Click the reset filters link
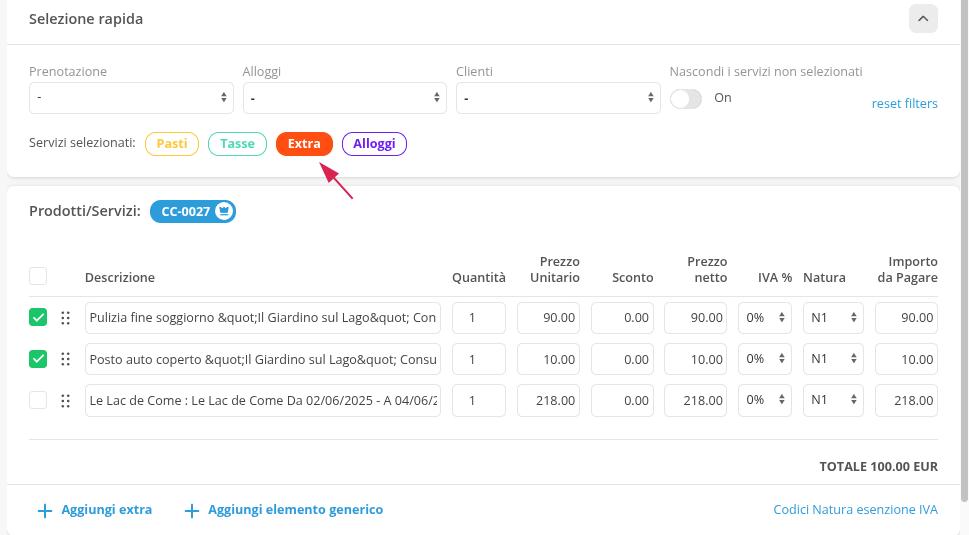Image resolution: width=969 pixels, height=535 pixels. click(x=904, y=103)
